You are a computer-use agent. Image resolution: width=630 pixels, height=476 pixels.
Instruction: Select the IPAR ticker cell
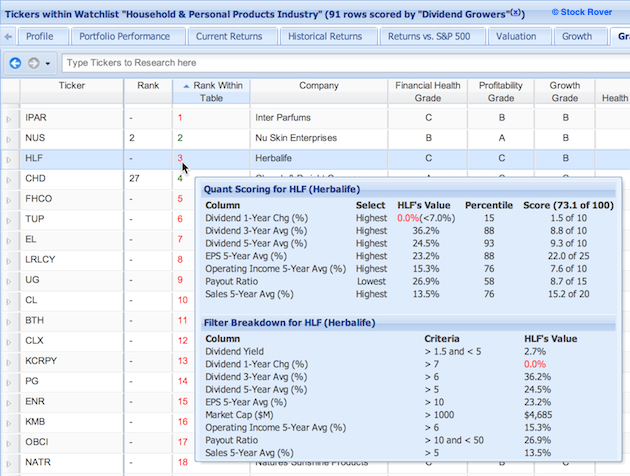pyautogui.click(x=72, y=118)
